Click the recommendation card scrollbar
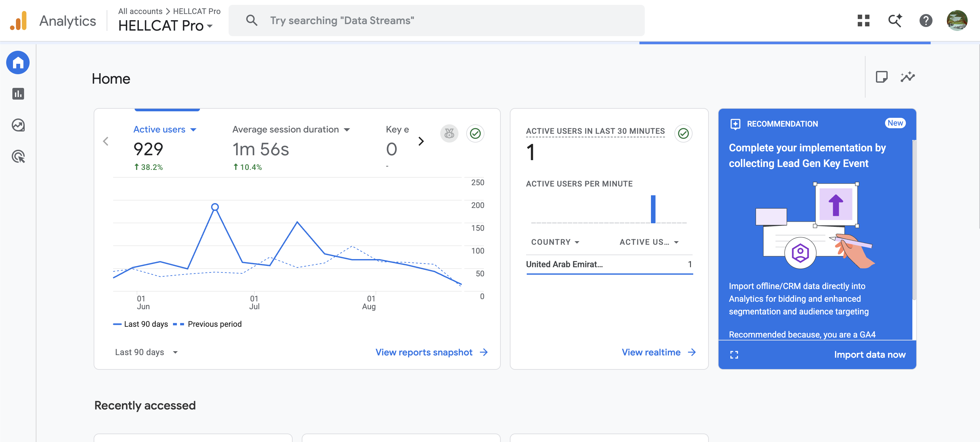The image size is (980, 442). coord(914,220)
